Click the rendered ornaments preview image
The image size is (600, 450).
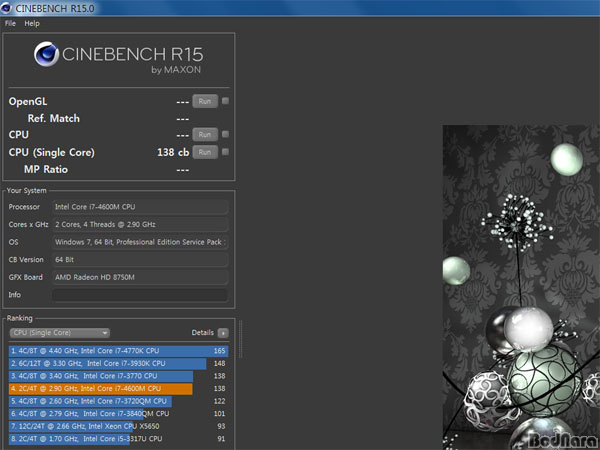[521, 287]
